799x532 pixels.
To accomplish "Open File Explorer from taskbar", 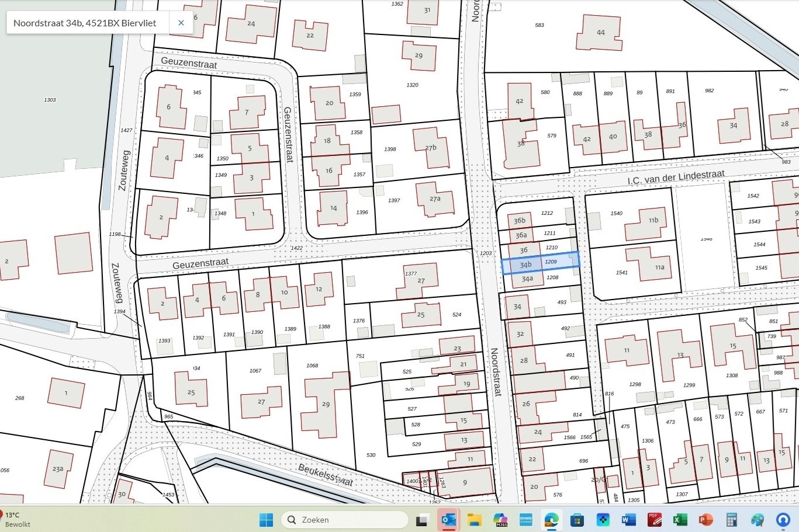I will pyautogui.click(x=474, y=520).
